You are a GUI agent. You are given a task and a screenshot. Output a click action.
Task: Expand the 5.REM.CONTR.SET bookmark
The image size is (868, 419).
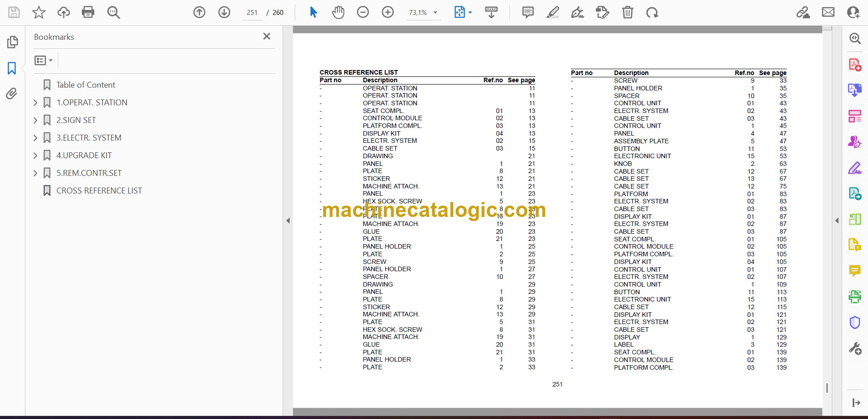(x=35, y=173)
